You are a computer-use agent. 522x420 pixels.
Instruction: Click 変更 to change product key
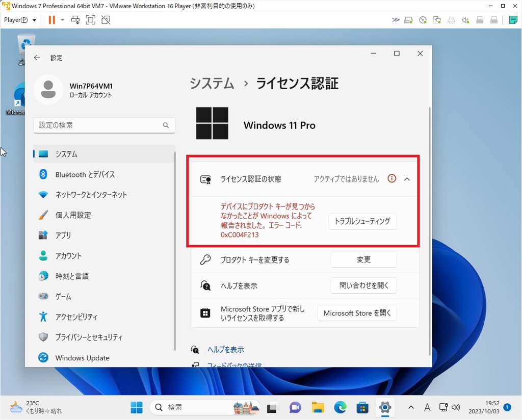tap(363, 259)
